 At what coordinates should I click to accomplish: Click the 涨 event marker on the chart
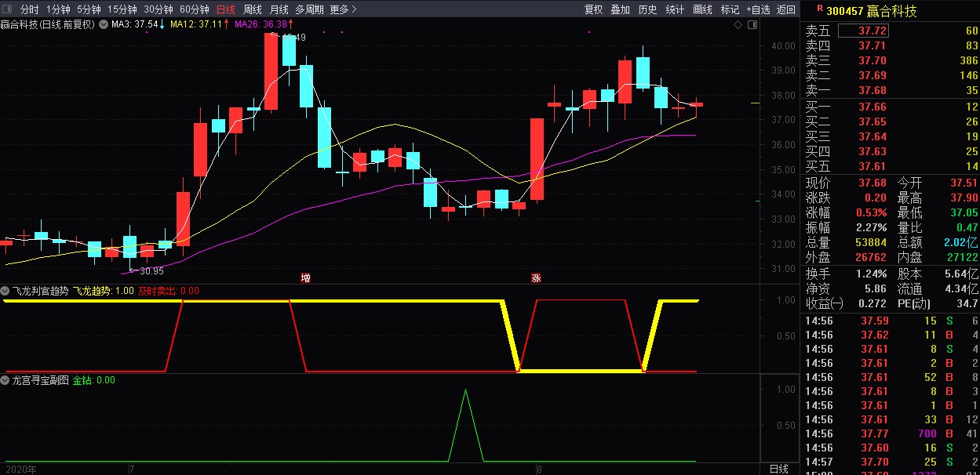click(537, 277)
